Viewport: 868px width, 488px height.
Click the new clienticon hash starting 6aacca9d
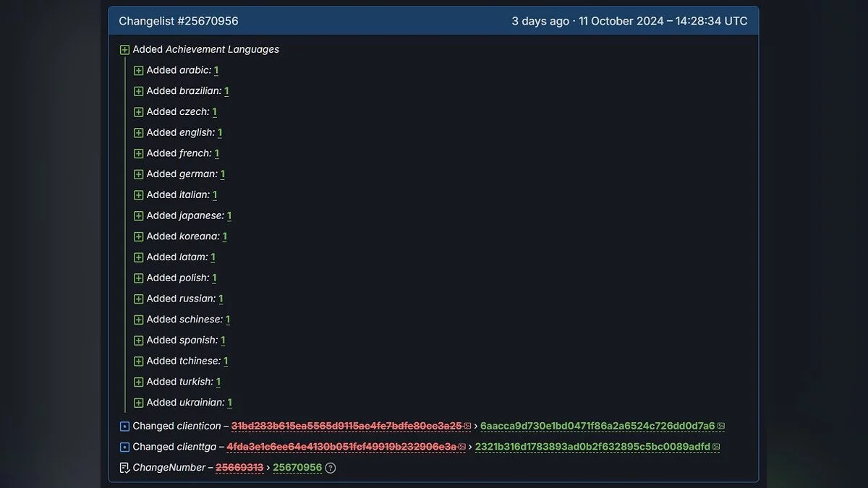(x=597, y=427)
